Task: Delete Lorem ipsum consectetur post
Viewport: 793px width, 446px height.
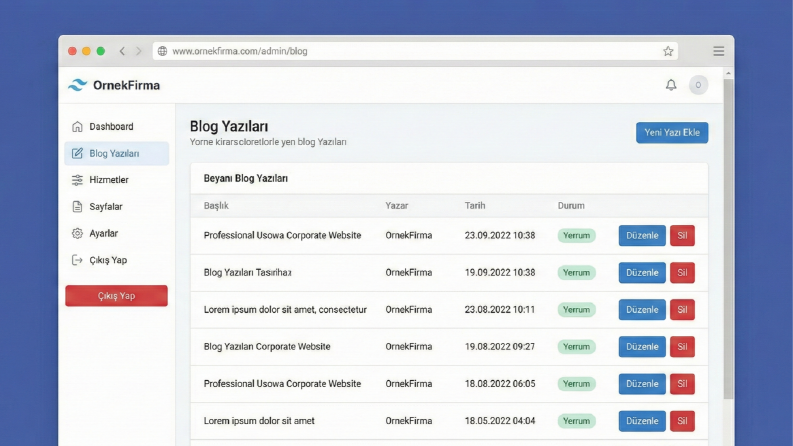Action: (682, 309)
